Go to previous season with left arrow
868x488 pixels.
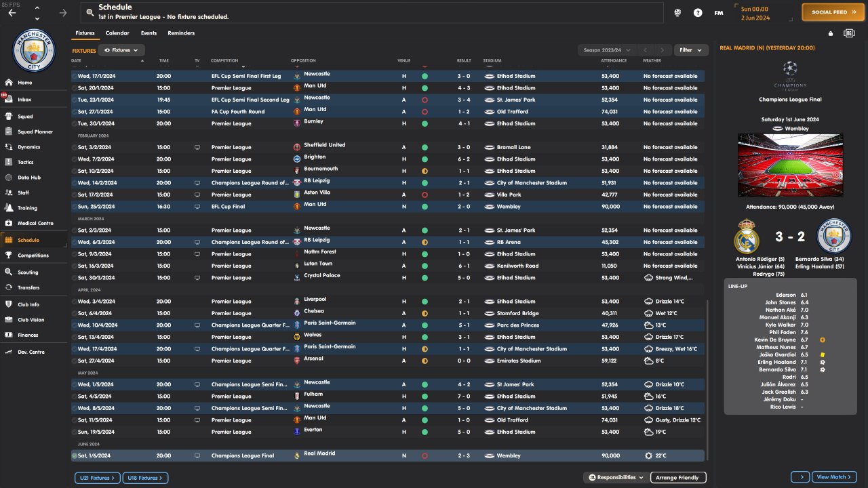(x=646, y=50)
